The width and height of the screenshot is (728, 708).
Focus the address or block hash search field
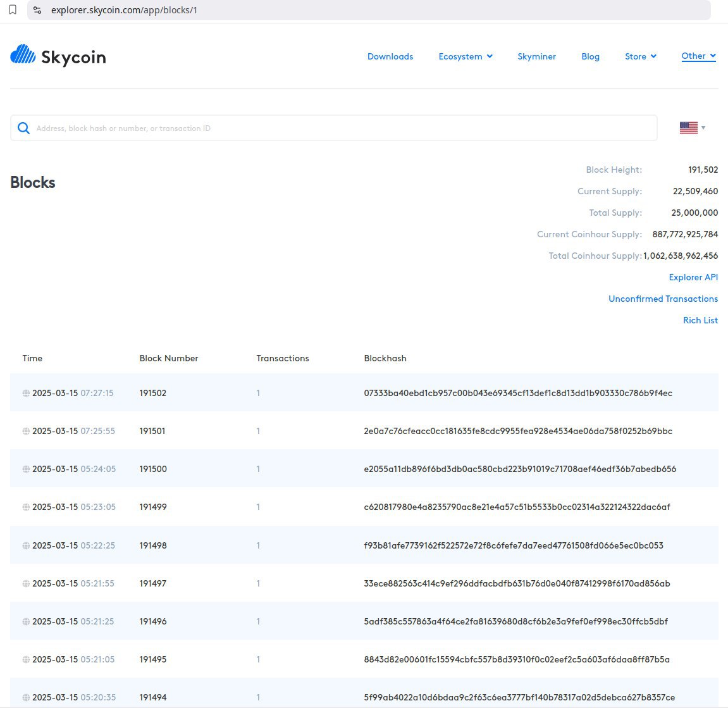[342, 128]
